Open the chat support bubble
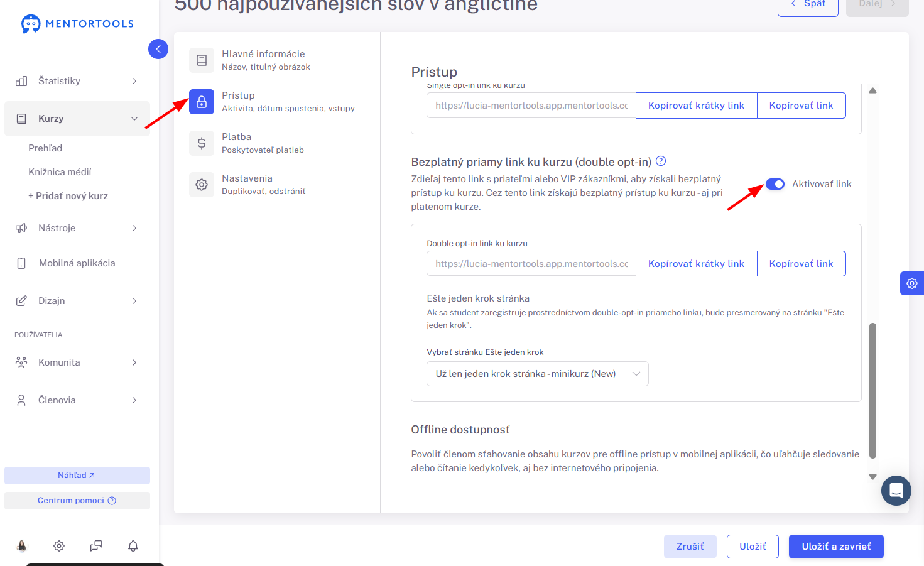 coord(896,491)
